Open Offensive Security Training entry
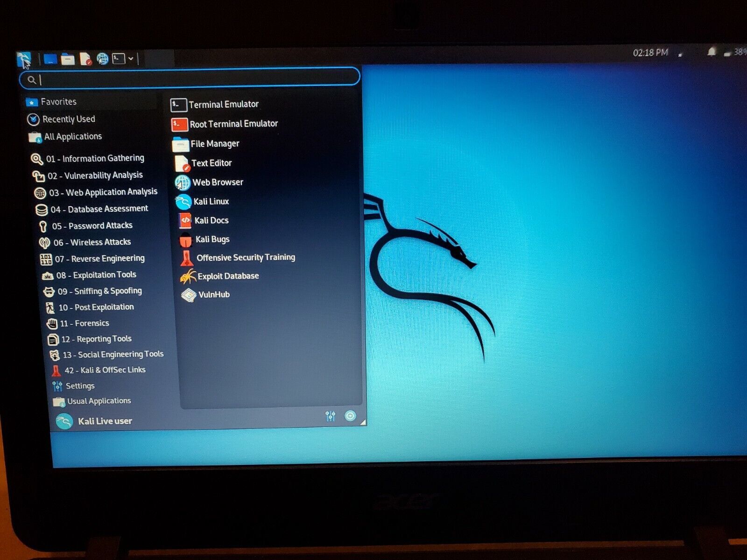The height and width of the screenshot is (560, 747). 238,258
